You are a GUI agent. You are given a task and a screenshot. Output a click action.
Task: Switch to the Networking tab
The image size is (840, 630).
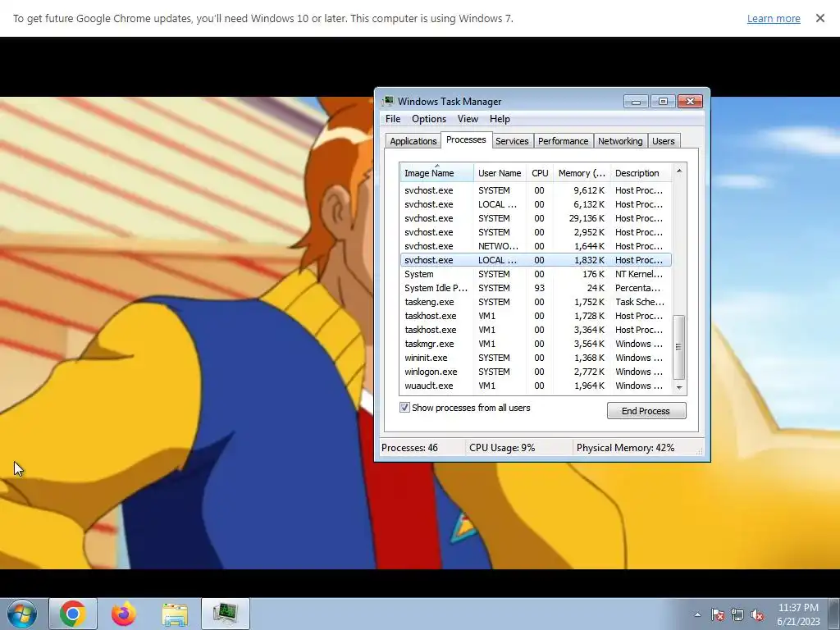620,141
